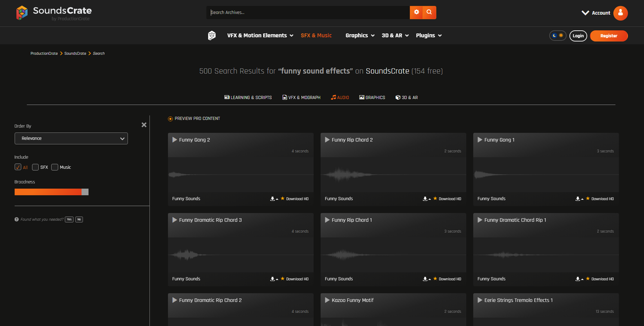This screenshot has height=326, width=644.
Task: Play the Funny Gong 2 sound
Action: click(175, 140)
